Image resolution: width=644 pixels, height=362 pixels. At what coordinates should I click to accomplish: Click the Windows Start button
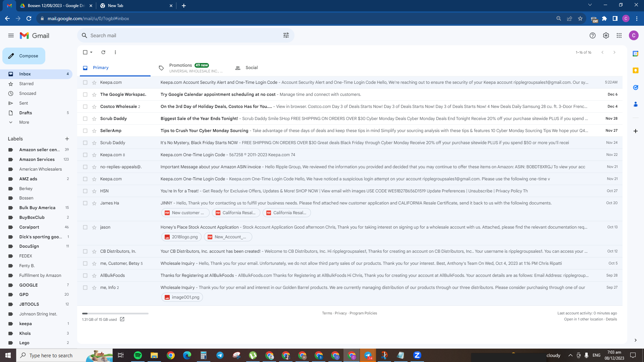pos(8,355)
